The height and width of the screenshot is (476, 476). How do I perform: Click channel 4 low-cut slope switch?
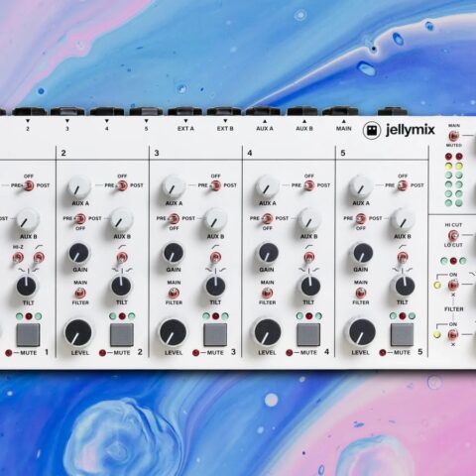pos(308,257)
